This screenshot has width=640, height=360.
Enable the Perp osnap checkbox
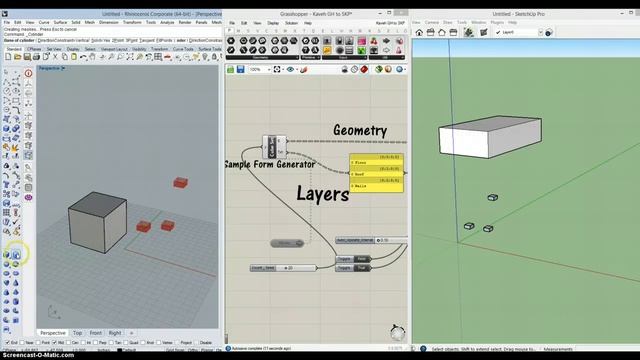pyautogui.click(x=96, y=342)
